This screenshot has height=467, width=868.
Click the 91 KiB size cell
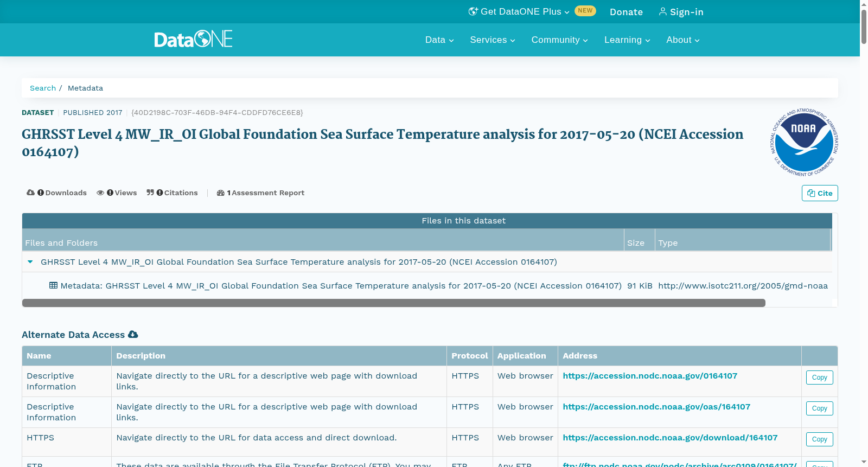(640, 285)
